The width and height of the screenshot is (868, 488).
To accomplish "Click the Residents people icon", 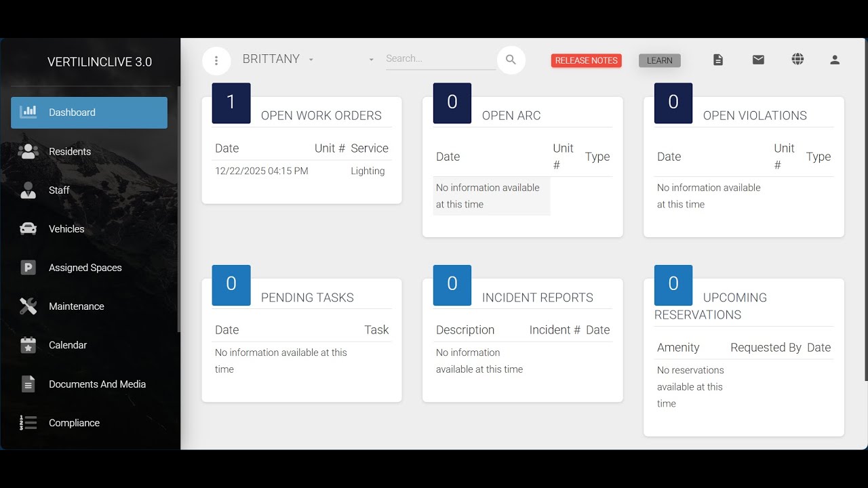I will 28,151.
